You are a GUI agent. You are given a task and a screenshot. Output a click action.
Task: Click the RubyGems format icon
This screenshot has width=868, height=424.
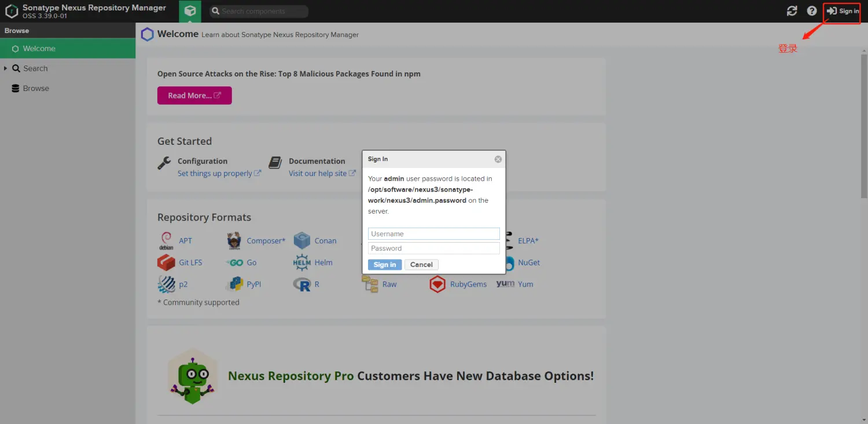437,284
